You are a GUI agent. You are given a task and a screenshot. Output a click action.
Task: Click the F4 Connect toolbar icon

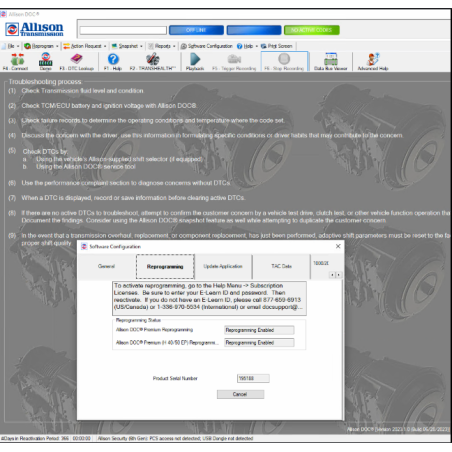16,62
